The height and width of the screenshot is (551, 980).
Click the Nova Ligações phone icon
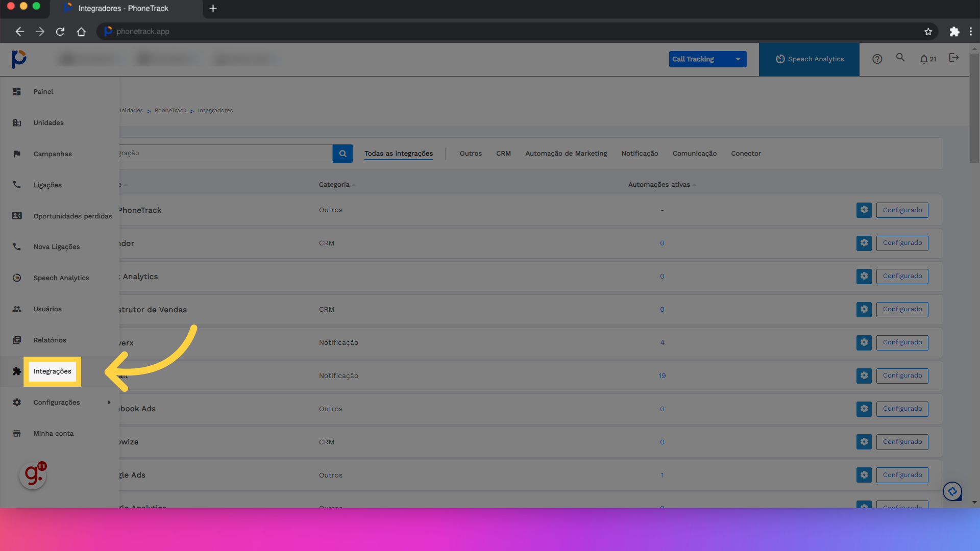[17, 247]
